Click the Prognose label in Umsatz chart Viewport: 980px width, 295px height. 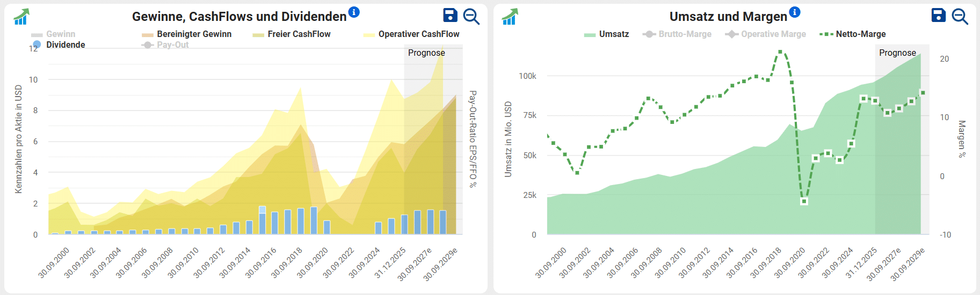point(897,53)
